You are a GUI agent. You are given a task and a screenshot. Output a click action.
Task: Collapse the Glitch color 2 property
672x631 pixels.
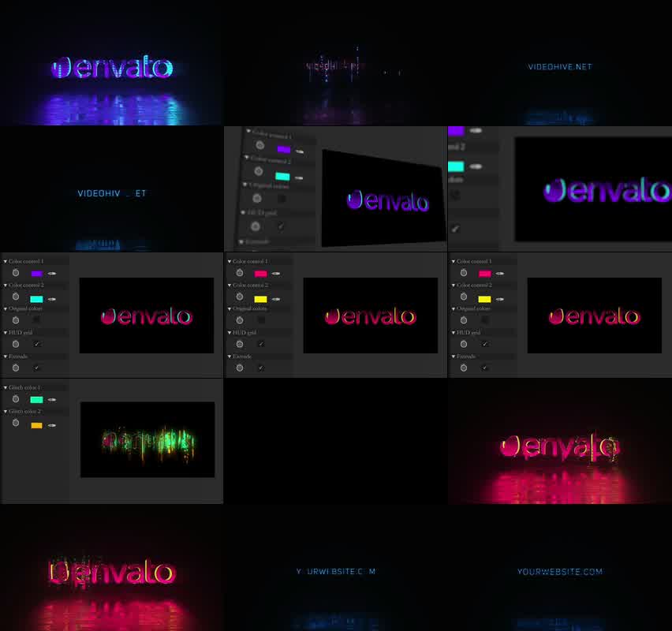[6, 412]
